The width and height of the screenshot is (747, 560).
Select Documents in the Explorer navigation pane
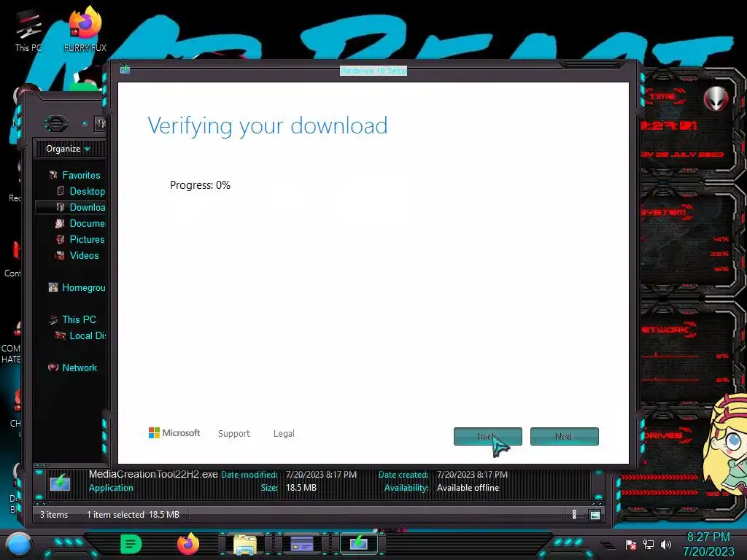click(88, 223)
